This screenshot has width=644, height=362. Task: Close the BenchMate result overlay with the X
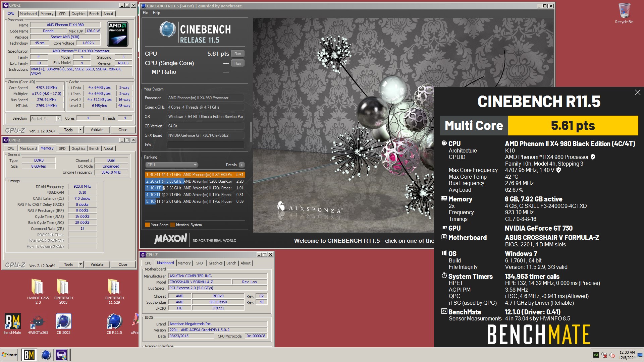point(638,92)
